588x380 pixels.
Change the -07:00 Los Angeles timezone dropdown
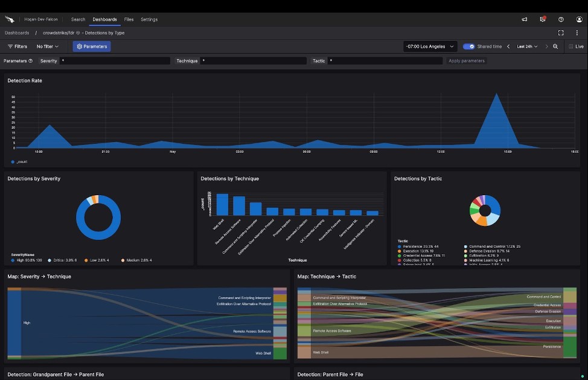click(x=429, y=46)
